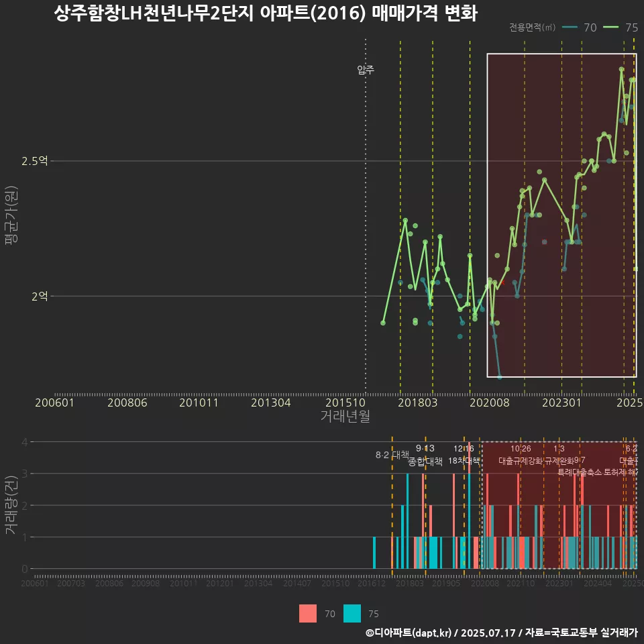Click the 거래년월 x-axis title
This screenshot has height=644, width=644.
pos(345,416)
